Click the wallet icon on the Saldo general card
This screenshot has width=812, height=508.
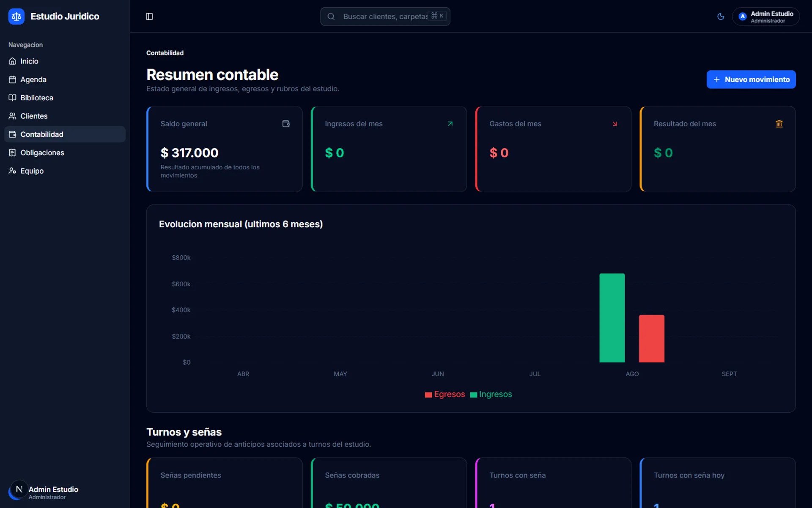[x=286, y=124]
